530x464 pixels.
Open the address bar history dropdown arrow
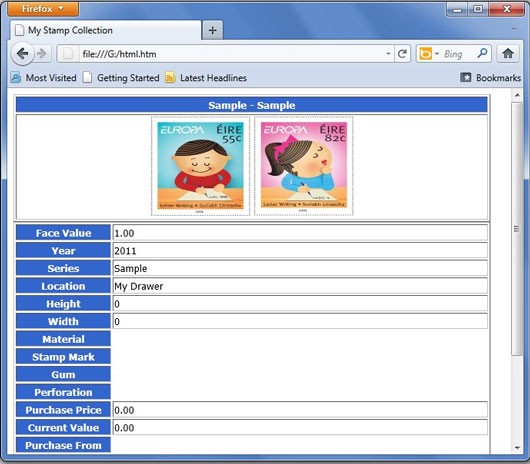click(x=388, y=54)
